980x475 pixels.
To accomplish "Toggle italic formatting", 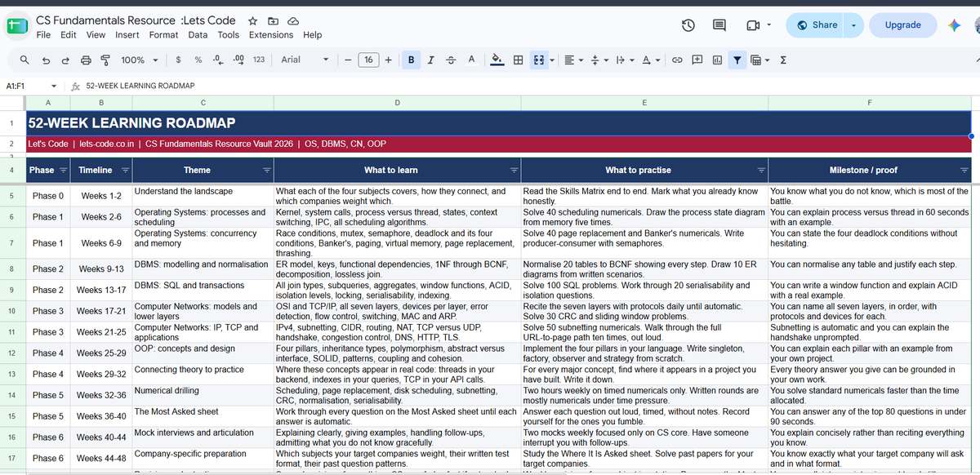I will [x=430, y=60].
